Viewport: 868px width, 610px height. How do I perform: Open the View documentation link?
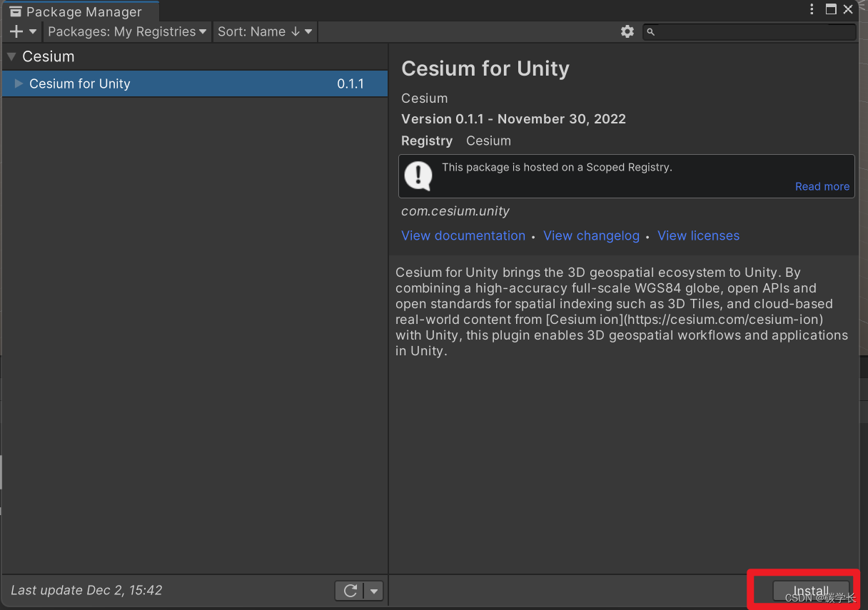pos(463,235)
